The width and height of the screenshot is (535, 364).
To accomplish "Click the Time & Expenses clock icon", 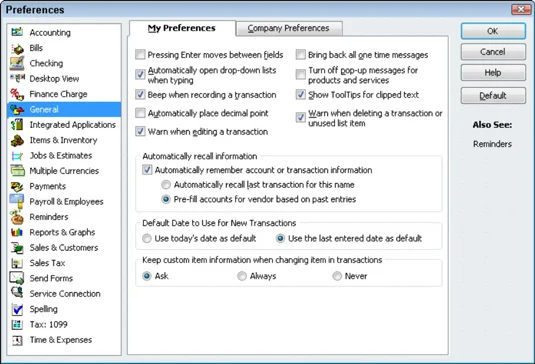I will tap(17, 340).
